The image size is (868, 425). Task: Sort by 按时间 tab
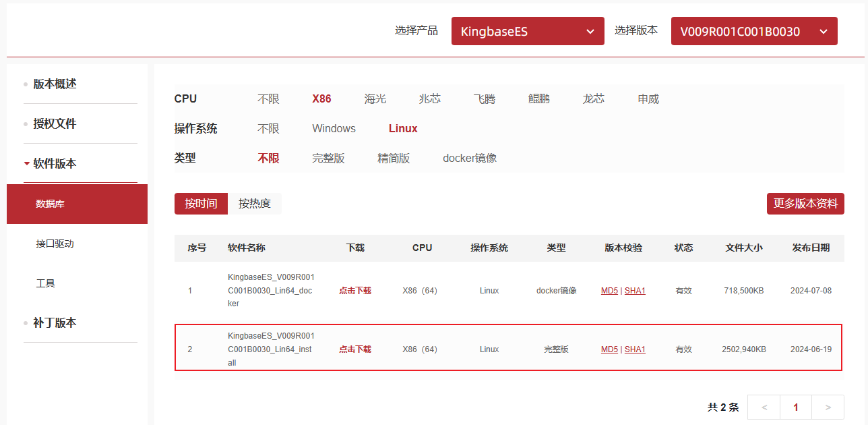[x=201, y=203]
